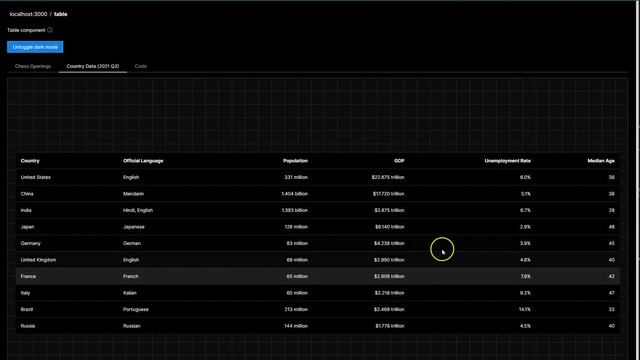Click the Unemployment Rate column header

pos(507,161)
